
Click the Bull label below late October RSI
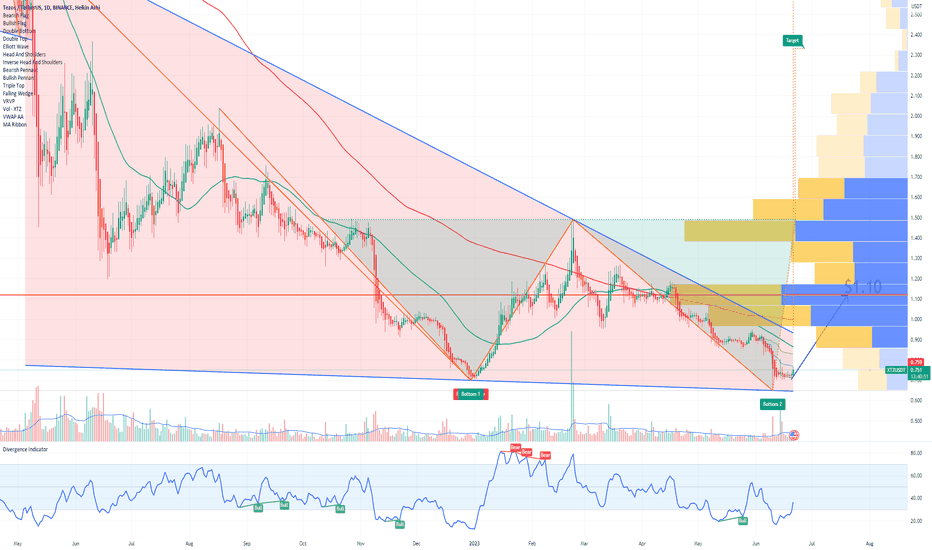point(340,509)
